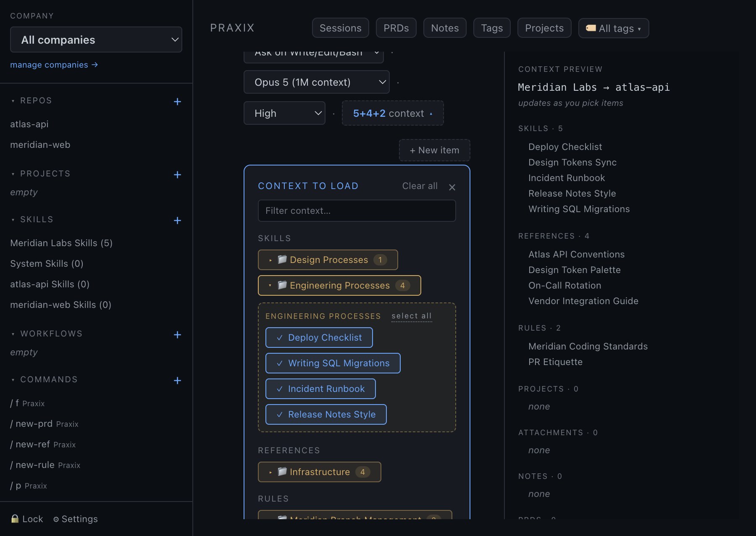Screen dimensions: 756x536
Task: Click the Infrastructure folder icon
Action: click(282, 472)
